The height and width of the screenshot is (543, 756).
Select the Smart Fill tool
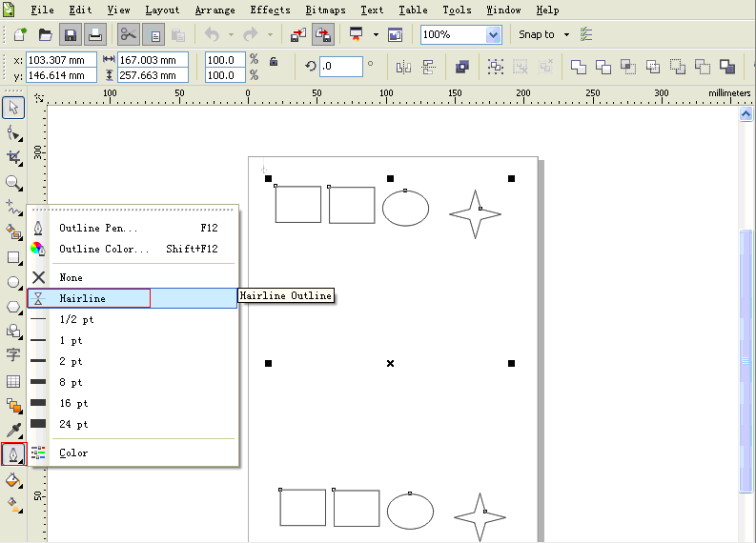(x=13, y=232)
